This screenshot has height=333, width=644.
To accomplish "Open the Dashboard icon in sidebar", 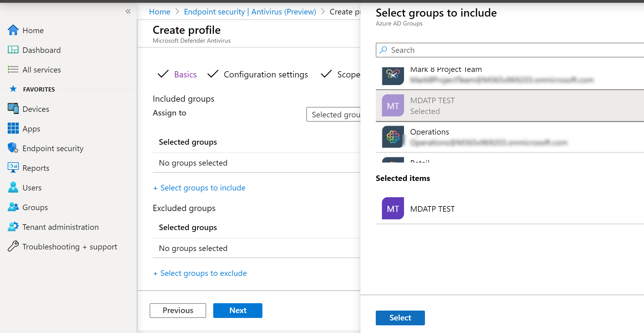I will 13,50.
